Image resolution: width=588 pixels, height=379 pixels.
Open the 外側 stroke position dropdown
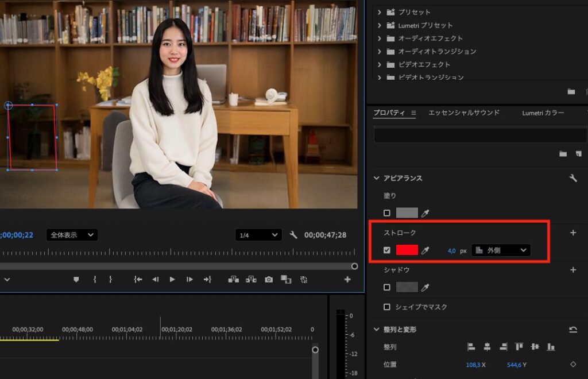point(501,250)
